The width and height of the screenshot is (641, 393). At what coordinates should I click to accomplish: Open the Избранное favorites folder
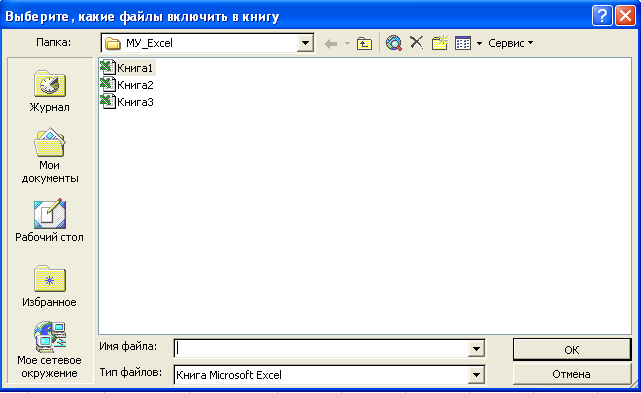tap(49, 286)
